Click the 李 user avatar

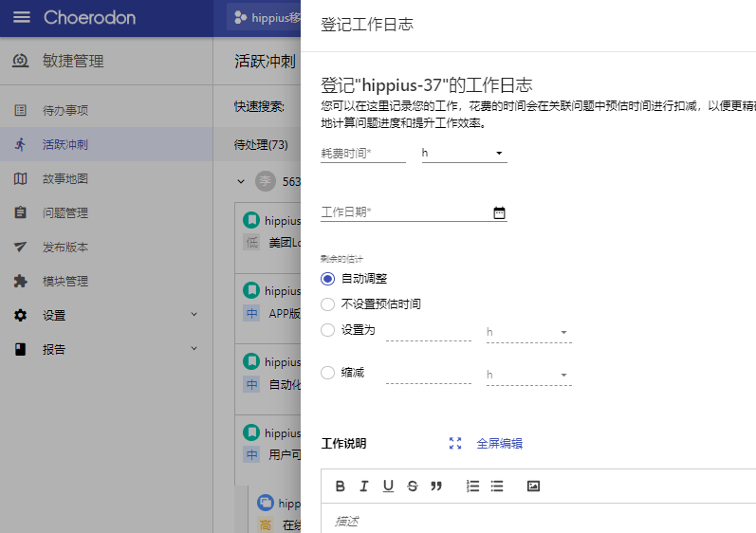(266, 181)
